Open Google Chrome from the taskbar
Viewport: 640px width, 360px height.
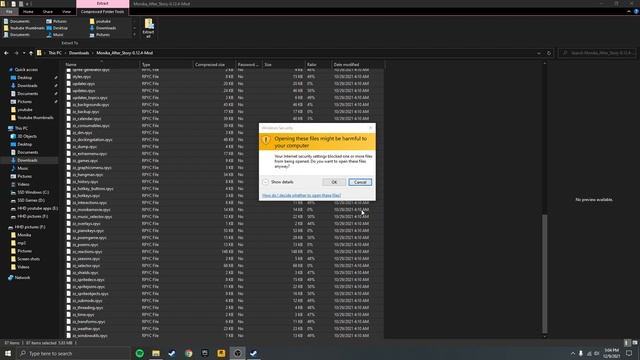point(188,353)
